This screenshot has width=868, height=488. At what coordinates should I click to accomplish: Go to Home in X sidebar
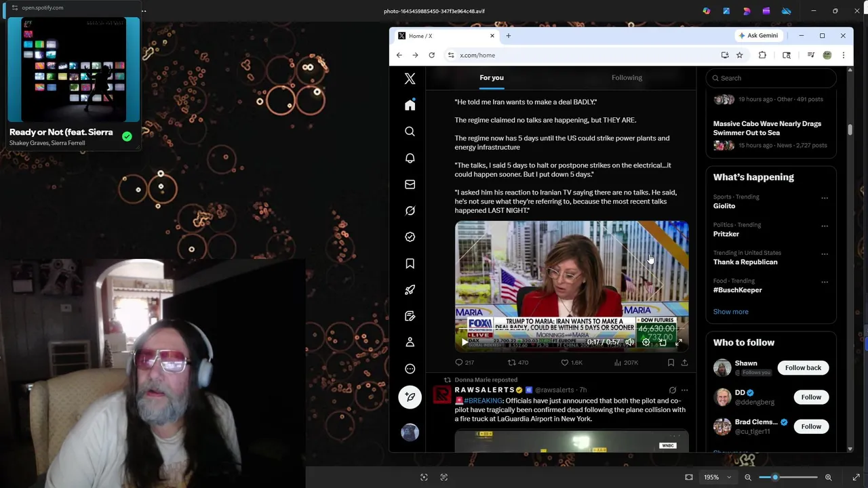point(410,105)
